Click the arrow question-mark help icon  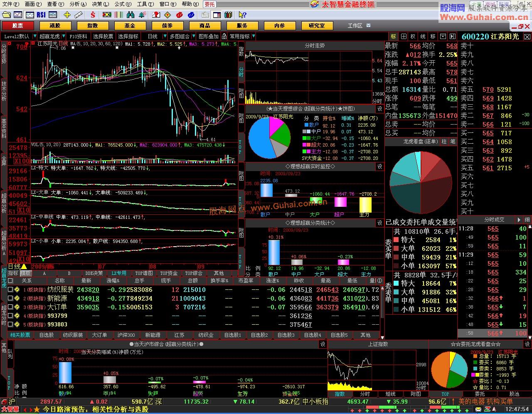click(242, 15)
